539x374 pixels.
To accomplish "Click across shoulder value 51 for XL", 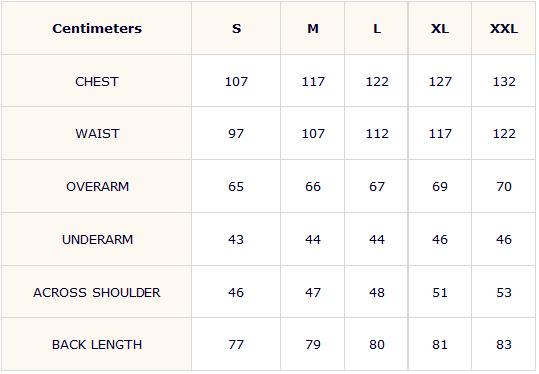I will coord(440,293).
